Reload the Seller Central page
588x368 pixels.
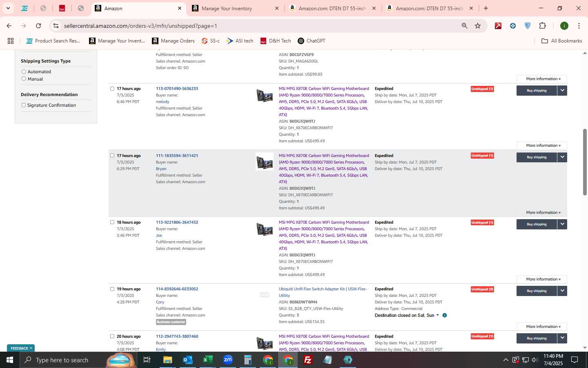(38, 26)
